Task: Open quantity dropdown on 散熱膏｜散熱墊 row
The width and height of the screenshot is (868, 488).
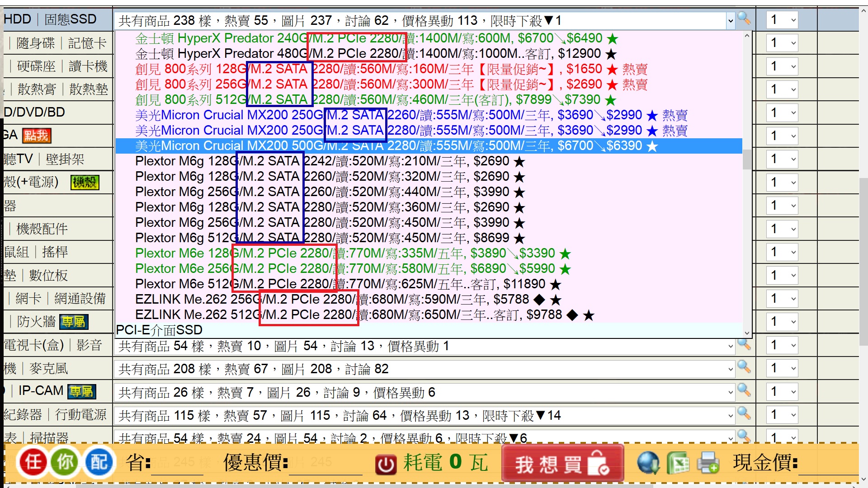Action: pos(782,89)
